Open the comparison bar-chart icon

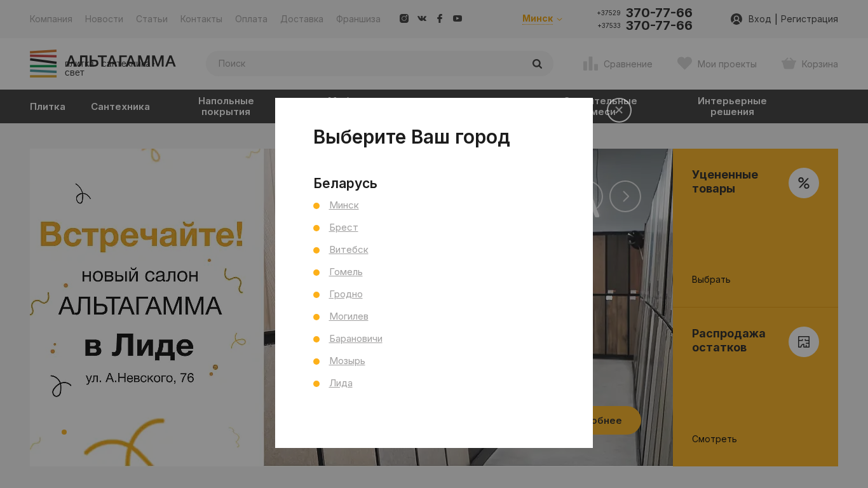pyautogui.click(x=590, y=64)
